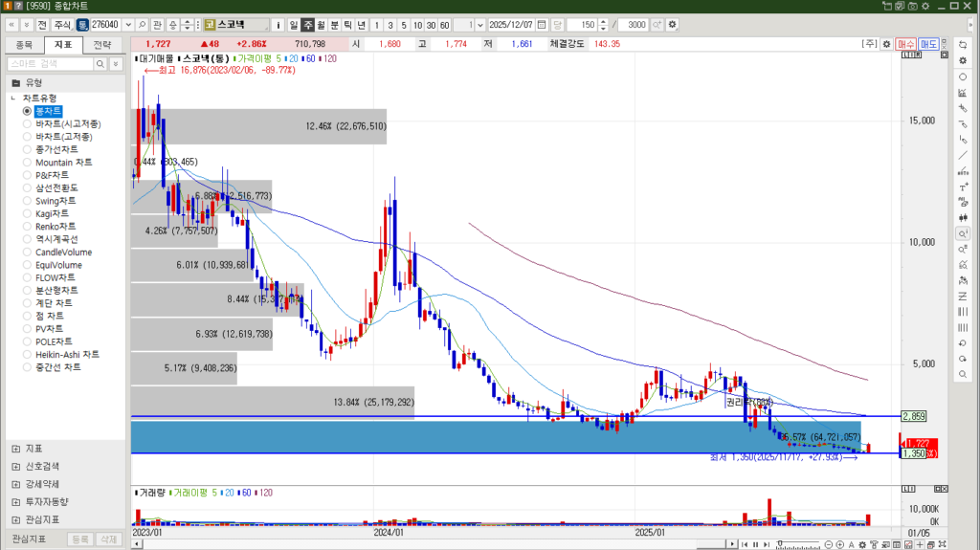
Task: Click the circle drawing tool
Action: point(962,77)
